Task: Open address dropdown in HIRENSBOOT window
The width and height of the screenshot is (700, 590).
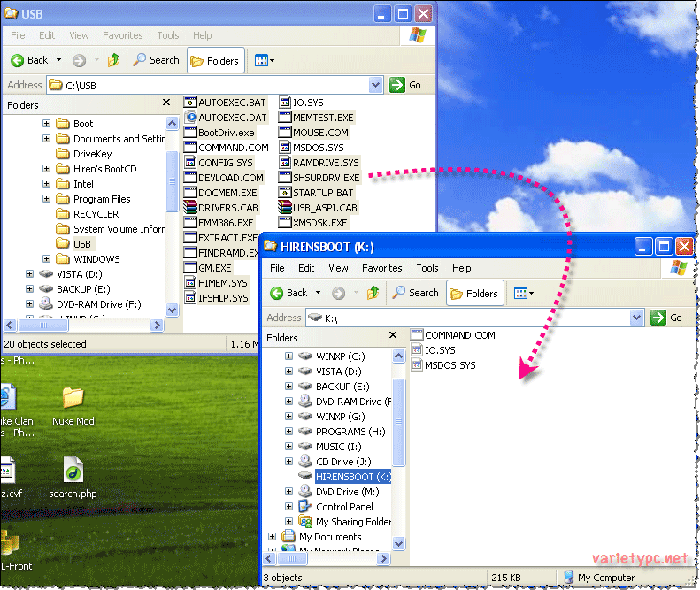Action: click(636, 318)
